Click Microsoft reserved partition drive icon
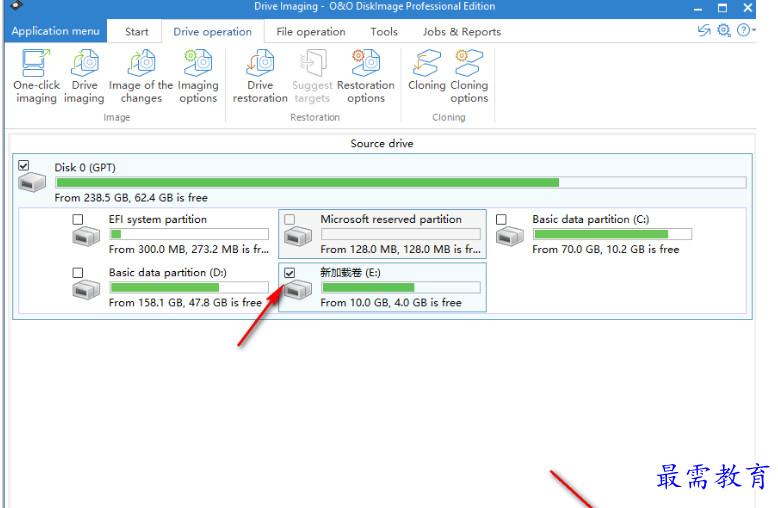Image resolution: width=778 pixels, height=508 pixels. (298, 236)
